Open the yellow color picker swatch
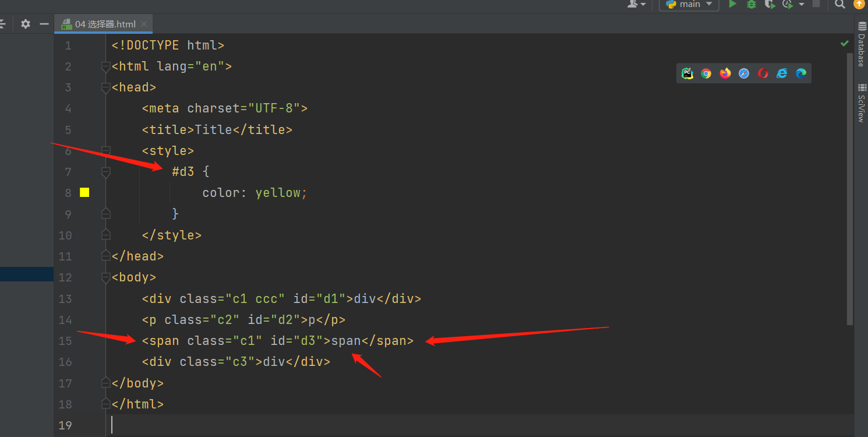 coord(84,193)
